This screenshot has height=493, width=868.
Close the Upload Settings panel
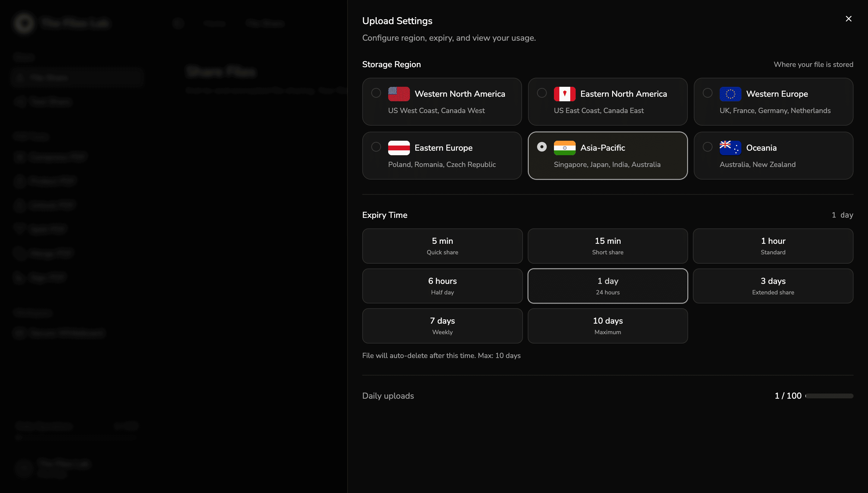point(849,19)
